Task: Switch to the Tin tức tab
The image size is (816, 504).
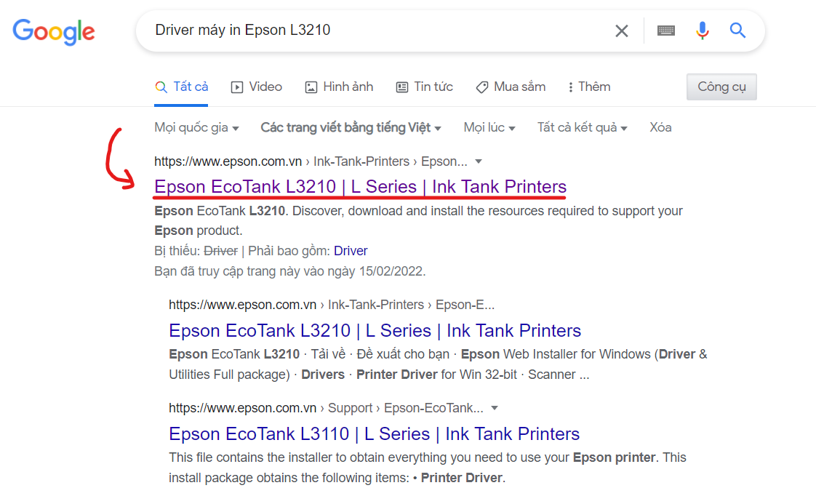Action: (x=424, y=87)
